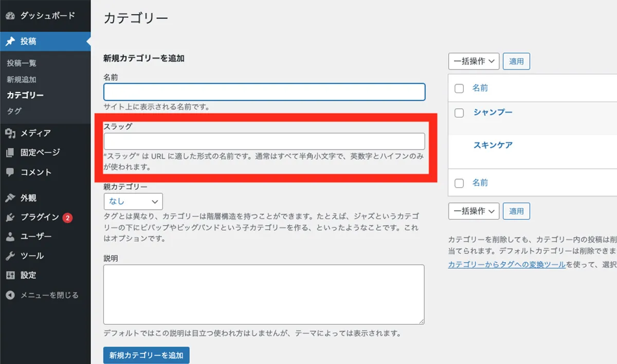
Task: Expand the bottom 一括操作 bulk actions dropdown
Action: click(474, 211)
